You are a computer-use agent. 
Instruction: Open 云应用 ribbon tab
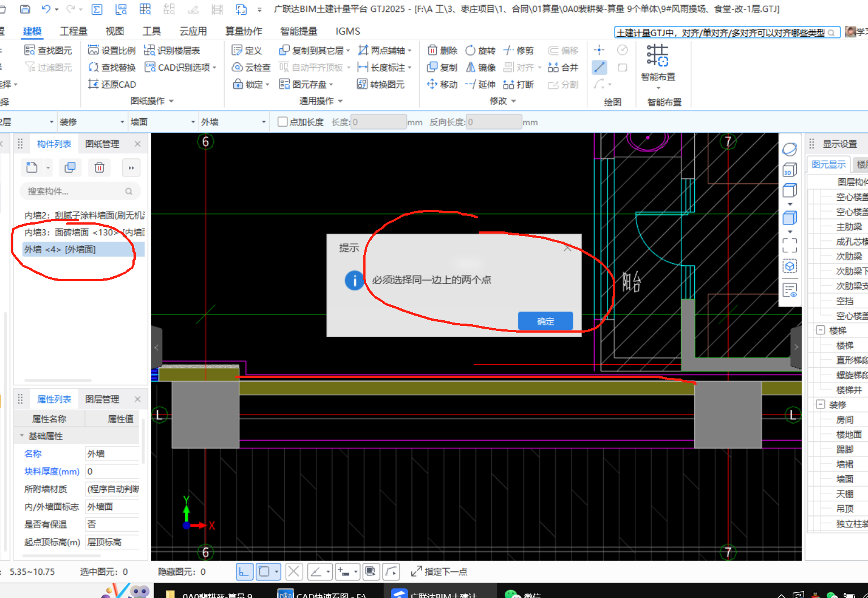click(x=193, y=31)
